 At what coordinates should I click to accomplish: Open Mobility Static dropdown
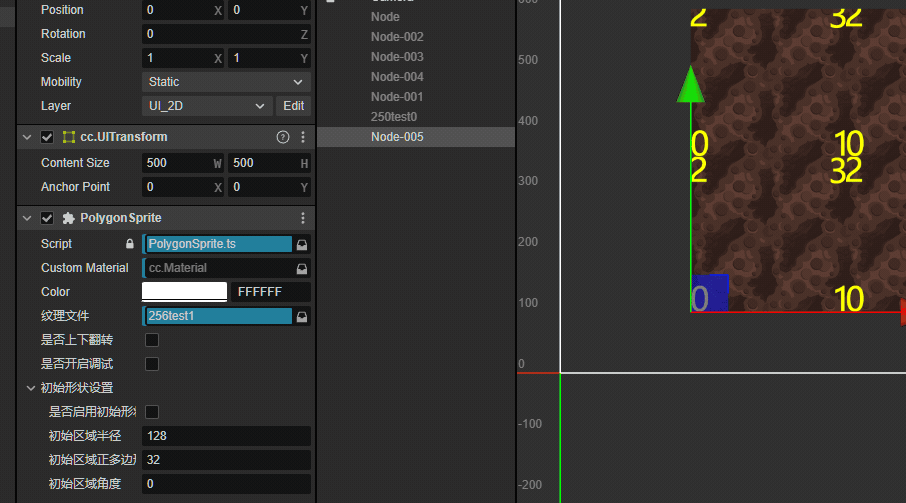tap(226, 82)
